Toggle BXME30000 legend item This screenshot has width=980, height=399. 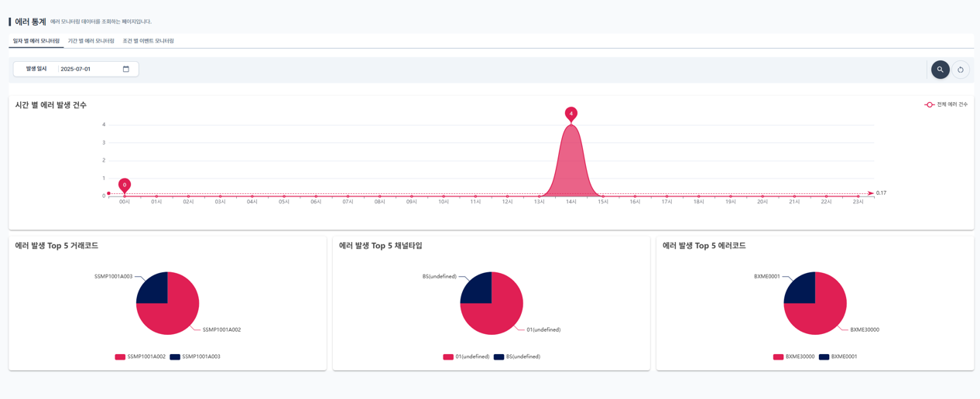(793, 356)
